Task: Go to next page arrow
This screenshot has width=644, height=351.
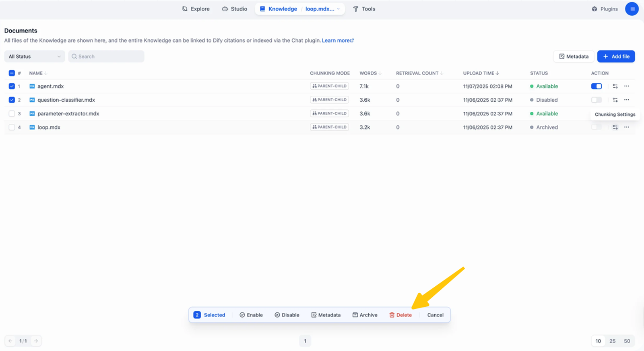Action: click(36, 341)
